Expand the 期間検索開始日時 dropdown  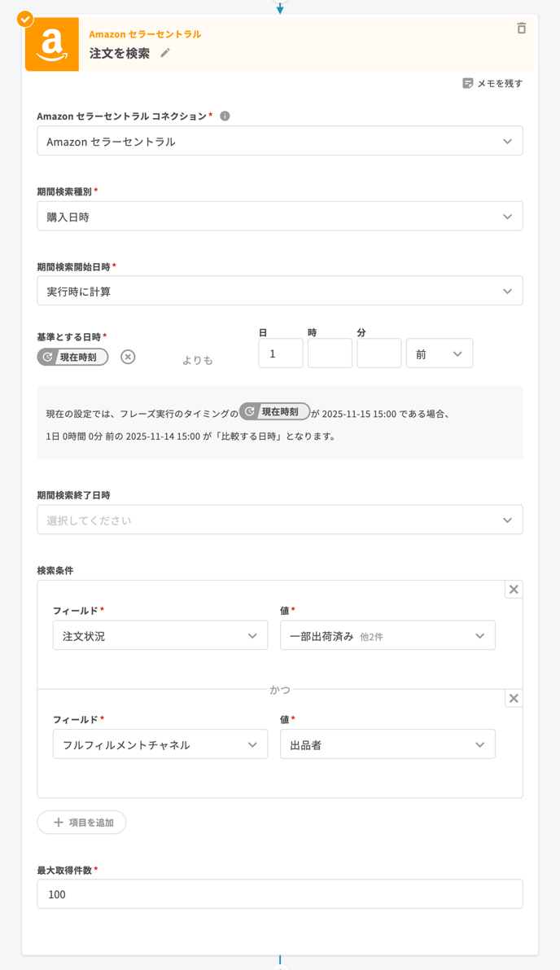click(279, 292)
